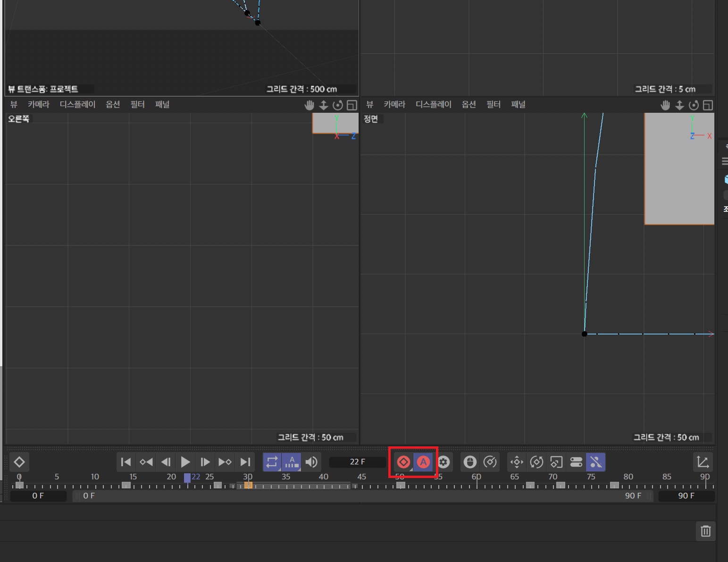Click the keyframe selection diamond icon

pos(19,462)
